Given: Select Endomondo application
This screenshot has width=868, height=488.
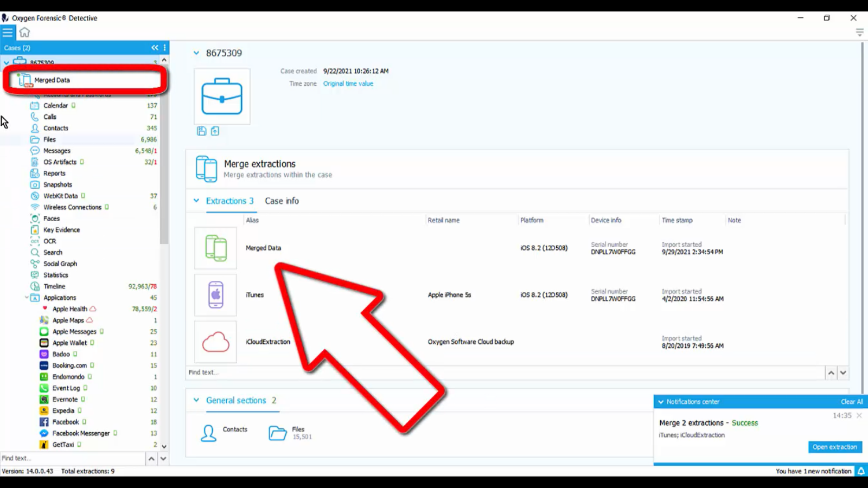Looking at the screenshot, I should [68, 377].
